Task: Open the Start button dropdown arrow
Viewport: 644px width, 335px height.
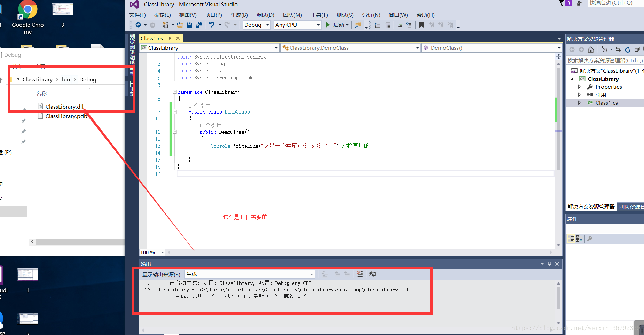Action: point(347,25)
